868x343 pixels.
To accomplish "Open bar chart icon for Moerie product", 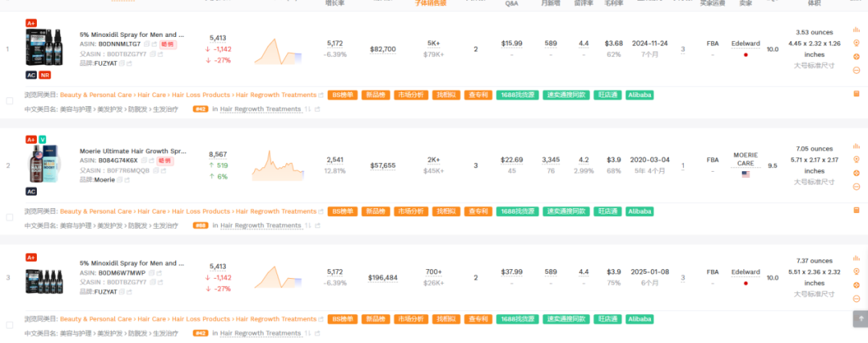I will pos(857,146).
